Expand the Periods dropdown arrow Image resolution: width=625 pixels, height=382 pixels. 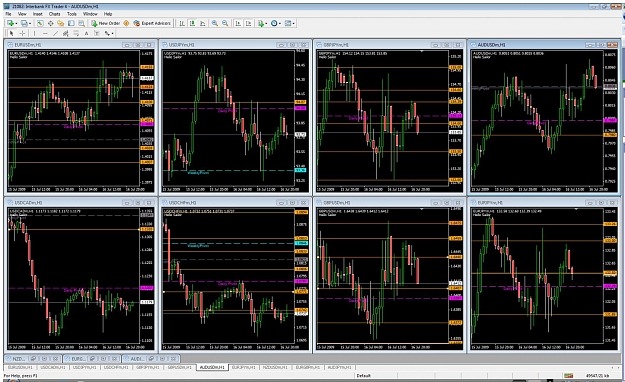280,24
